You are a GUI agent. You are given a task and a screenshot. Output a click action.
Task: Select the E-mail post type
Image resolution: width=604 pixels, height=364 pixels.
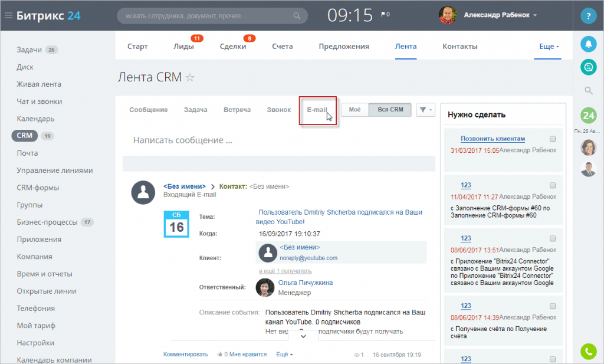(317, 110)
